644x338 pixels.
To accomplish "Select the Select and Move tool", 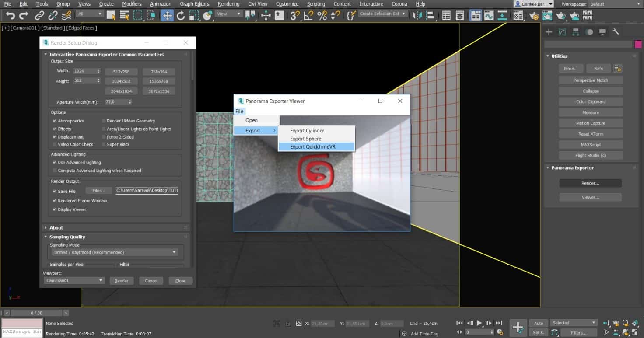I will [167, 15].
